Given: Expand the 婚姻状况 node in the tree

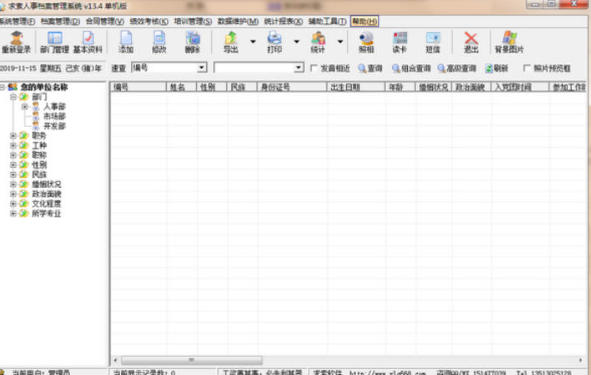Looking at the screenshot, I should (x=13, y=184).
